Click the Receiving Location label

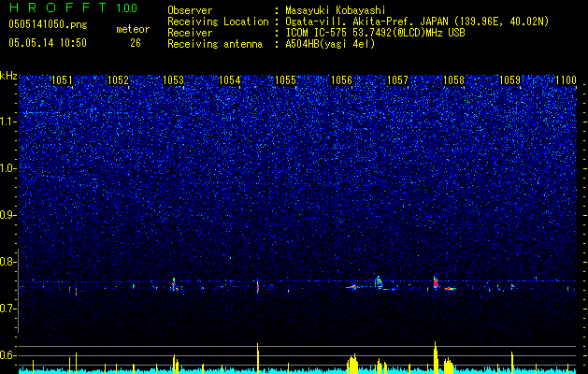pos(218,22)
